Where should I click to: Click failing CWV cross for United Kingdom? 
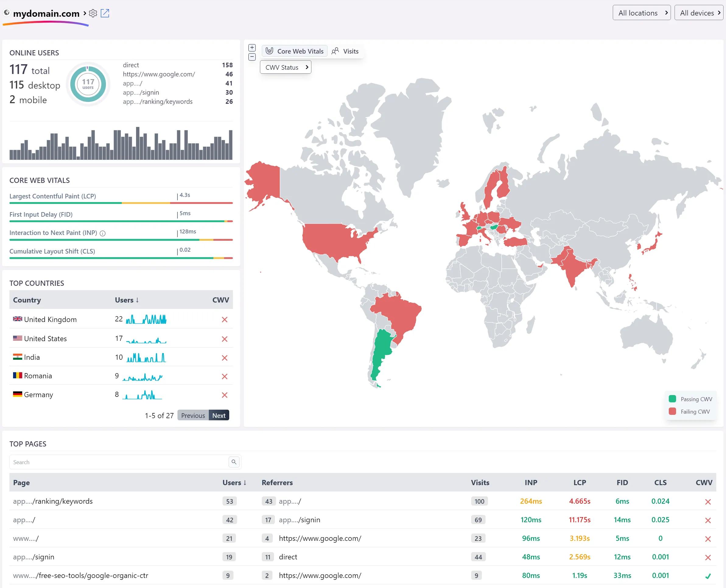pyautogui.click(x=224, y=319)
